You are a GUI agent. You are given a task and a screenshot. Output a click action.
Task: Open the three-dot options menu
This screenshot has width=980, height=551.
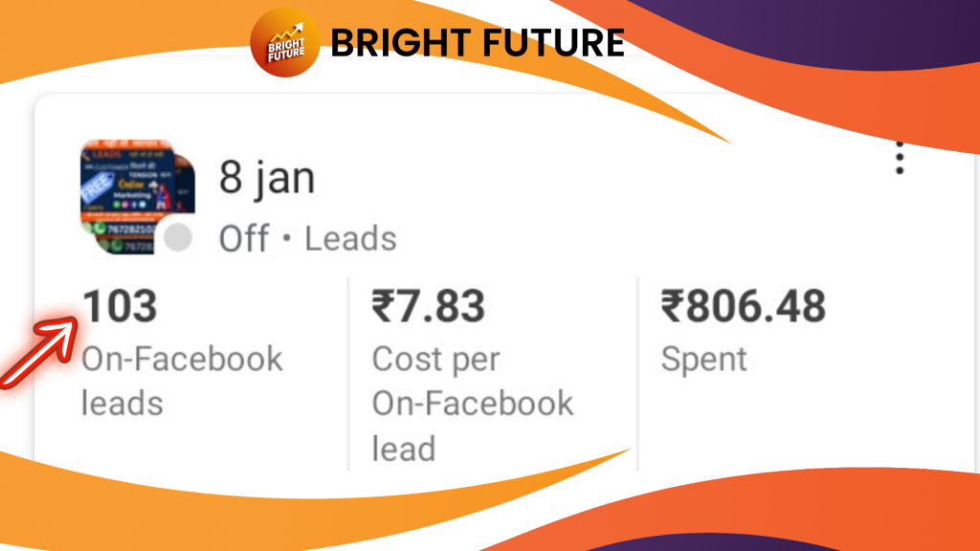coord(899,159)
